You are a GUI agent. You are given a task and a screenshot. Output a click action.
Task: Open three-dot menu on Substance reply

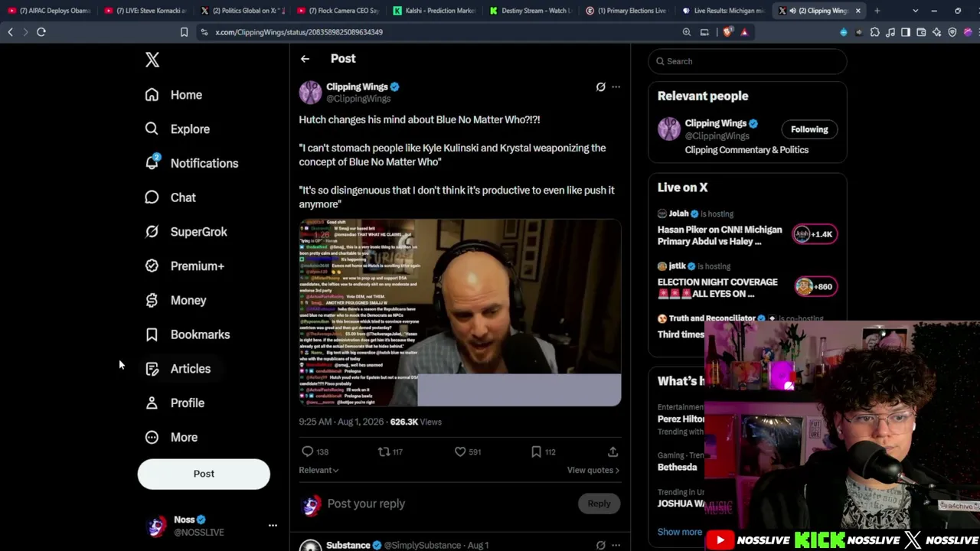pos(616,545)
